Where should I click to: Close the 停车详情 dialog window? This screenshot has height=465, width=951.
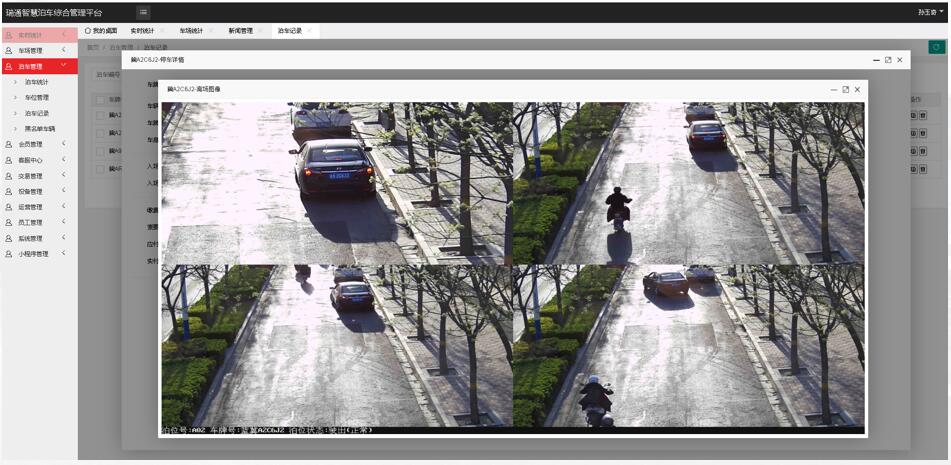(899, 60)
